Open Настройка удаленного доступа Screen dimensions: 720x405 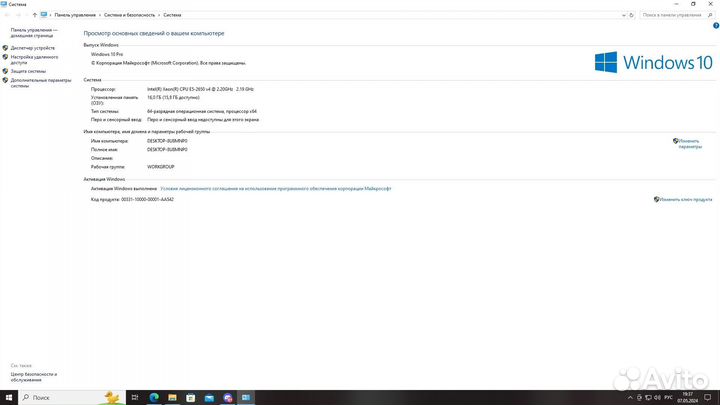36,59
